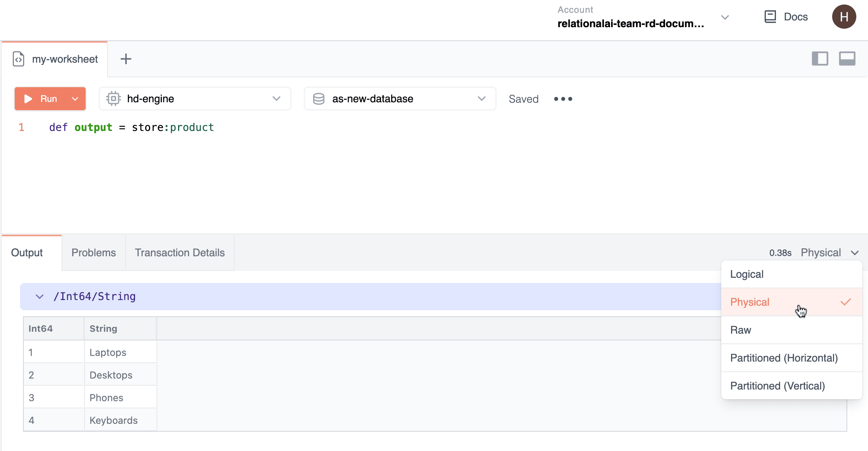Select Partitioned (Vertical) view option
This screenshot has height=451, width=868.
tap(777, 386)
